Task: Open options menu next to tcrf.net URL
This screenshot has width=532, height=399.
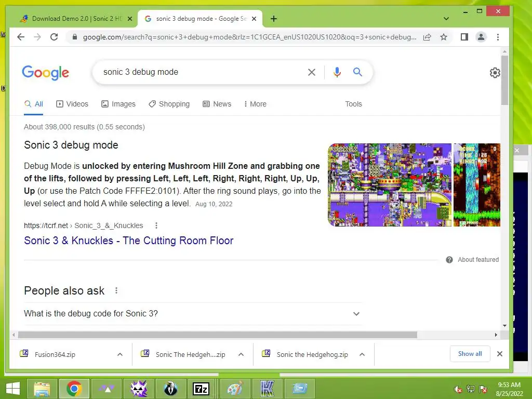Action: tap(156, 225)
